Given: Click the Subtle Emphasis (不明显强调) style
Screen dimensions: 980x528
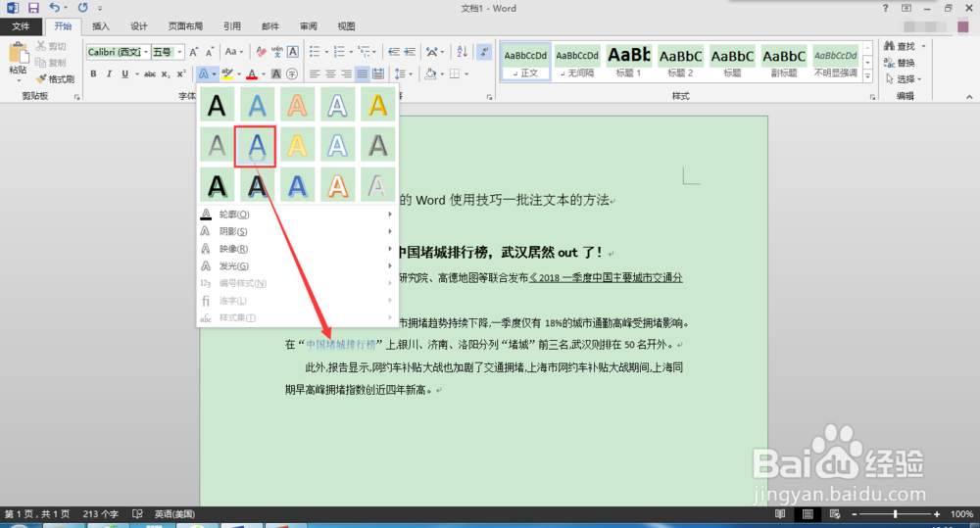Looking at the screenshot, I should tap(836, 62).
